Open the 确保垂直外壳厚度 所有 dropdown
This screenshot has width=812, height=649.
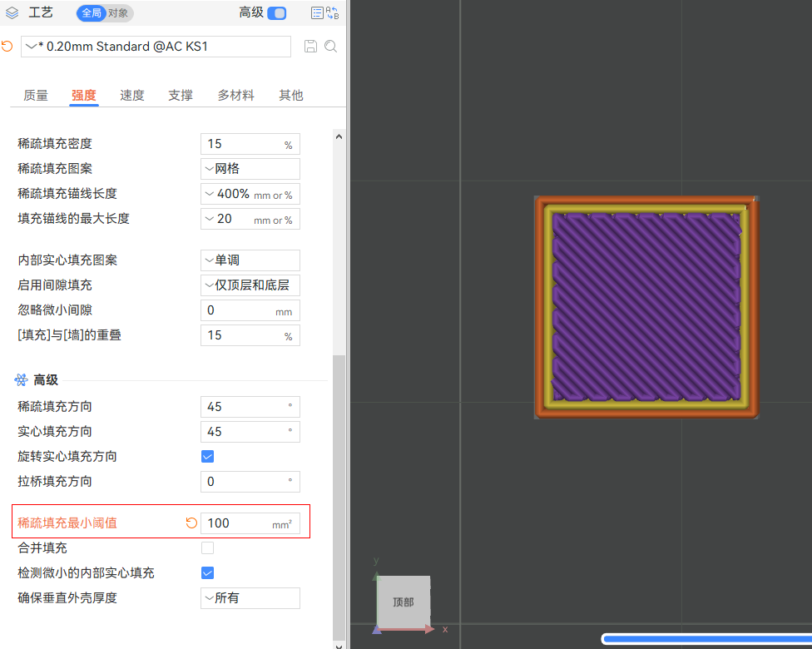coord(250,597)
